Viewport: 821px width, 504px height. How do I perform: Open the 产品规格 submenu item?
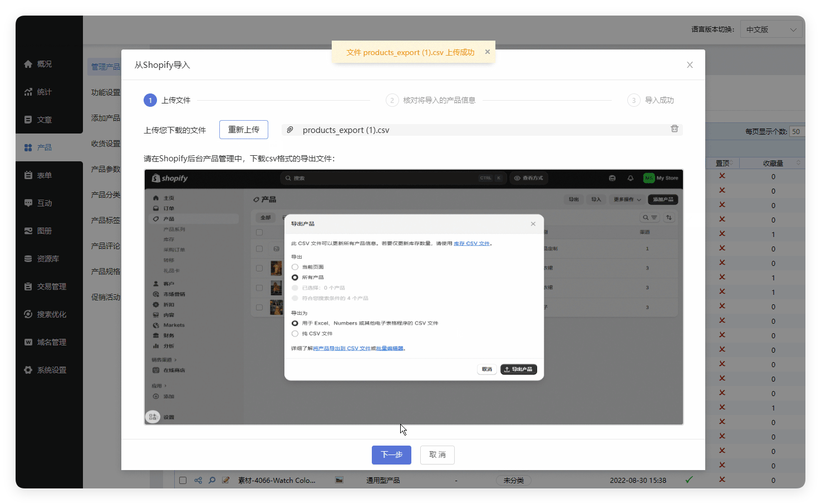click(106, 271)
